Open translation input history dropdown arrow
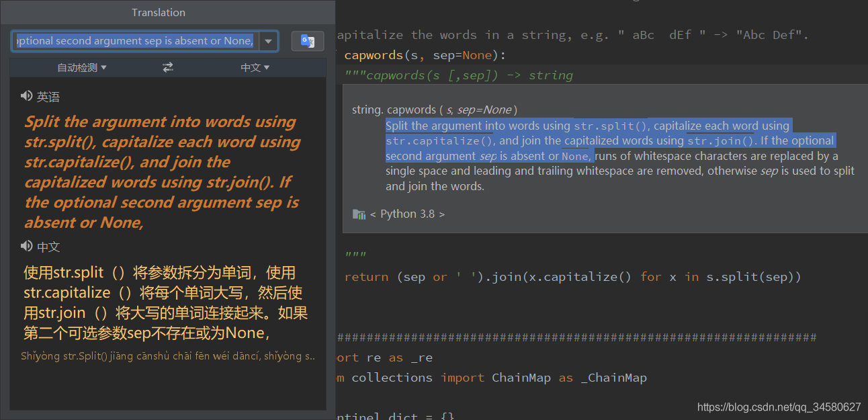The image size is (868, 420). pyautogui.click(x=268, y=41)
